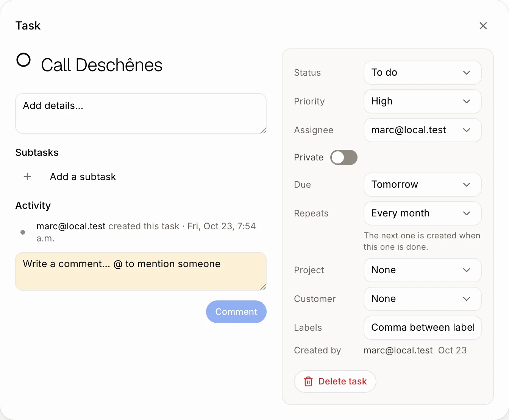Change the Repeats dropdown from Every month
509x420 pixels.
[423, 213]
